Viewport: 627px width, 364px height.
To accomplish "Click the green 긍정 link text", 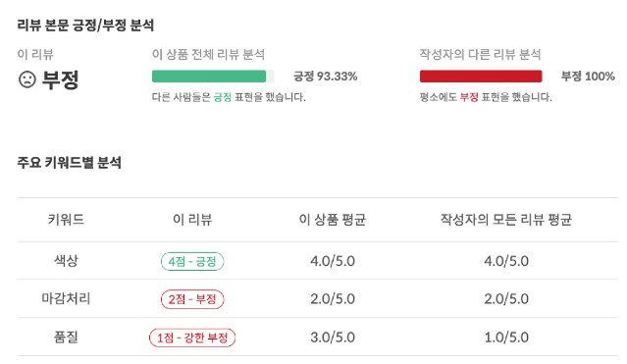I will point(223,97).
